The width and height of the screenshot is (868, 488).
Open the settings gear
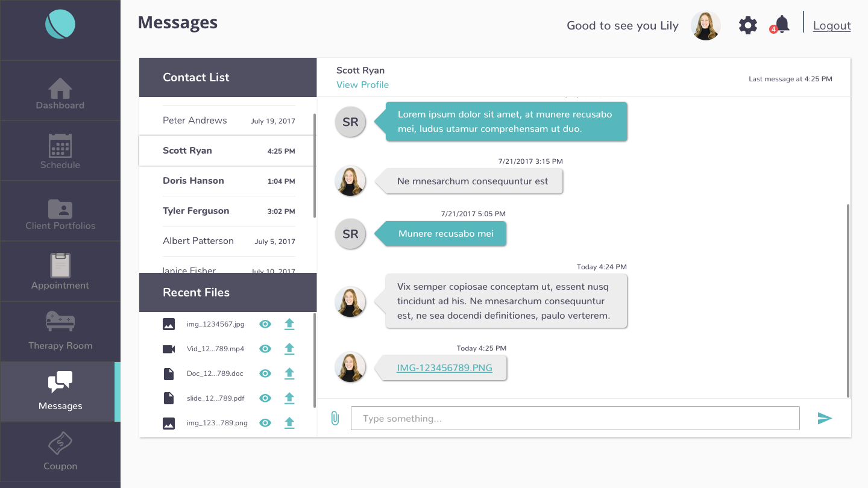(x=747, y=25)
